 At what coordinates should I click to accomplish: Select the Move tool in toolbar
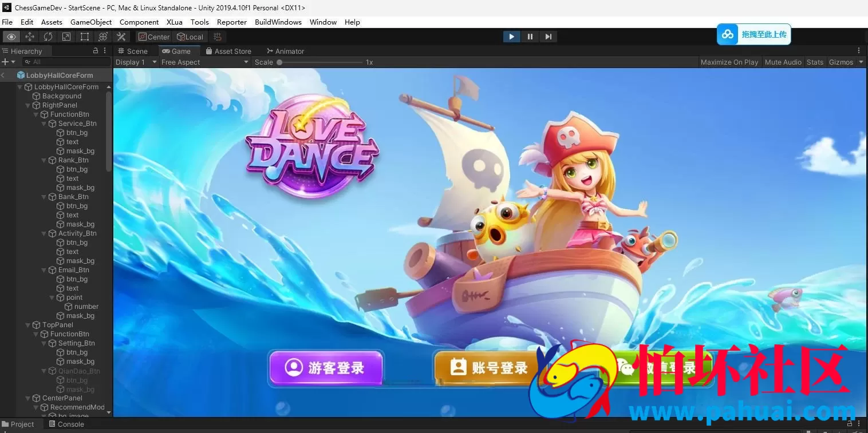tap(30, 37)
